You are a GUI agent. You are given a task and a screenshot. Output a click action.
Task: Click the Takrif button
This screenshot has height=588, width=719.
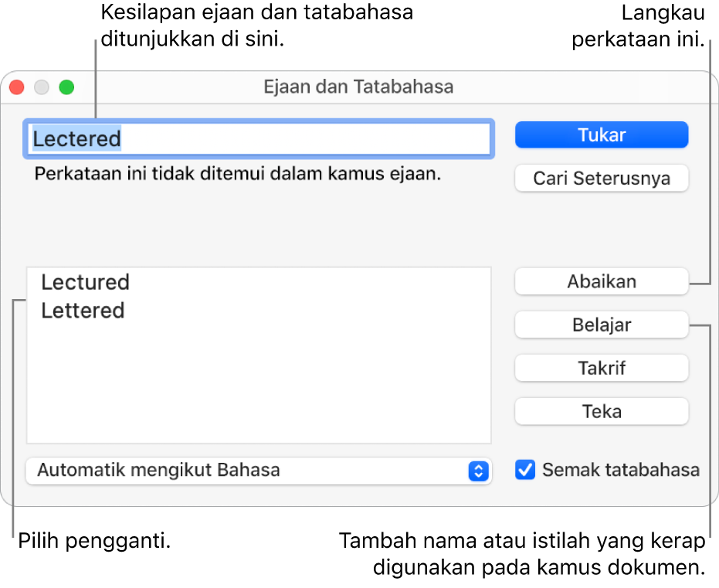click(601, 369)
